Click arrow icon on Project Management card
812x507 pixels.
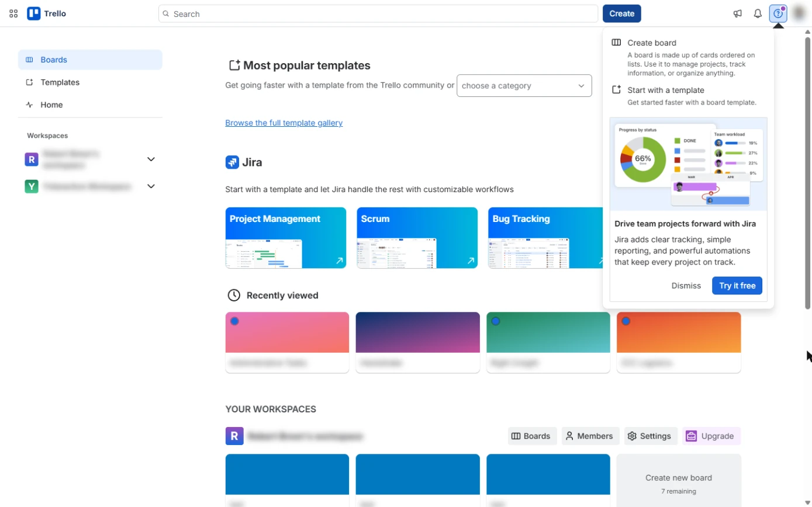(x=339, y=261)
